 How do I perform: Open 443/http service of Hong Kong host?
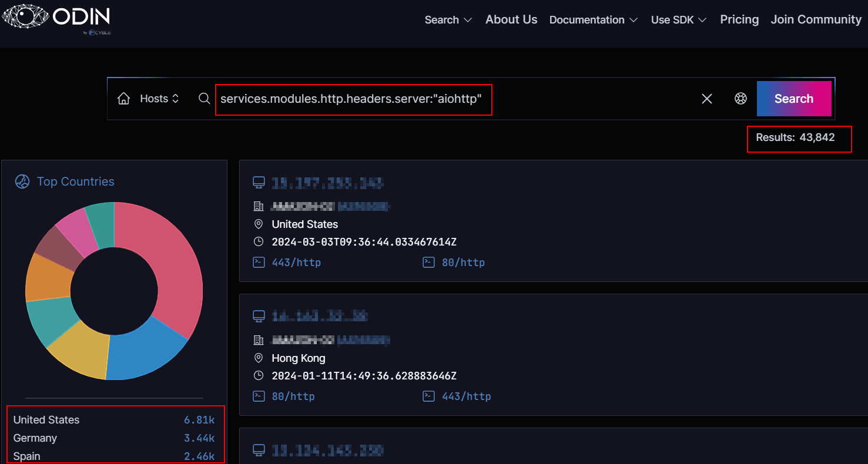pos(466,396)
